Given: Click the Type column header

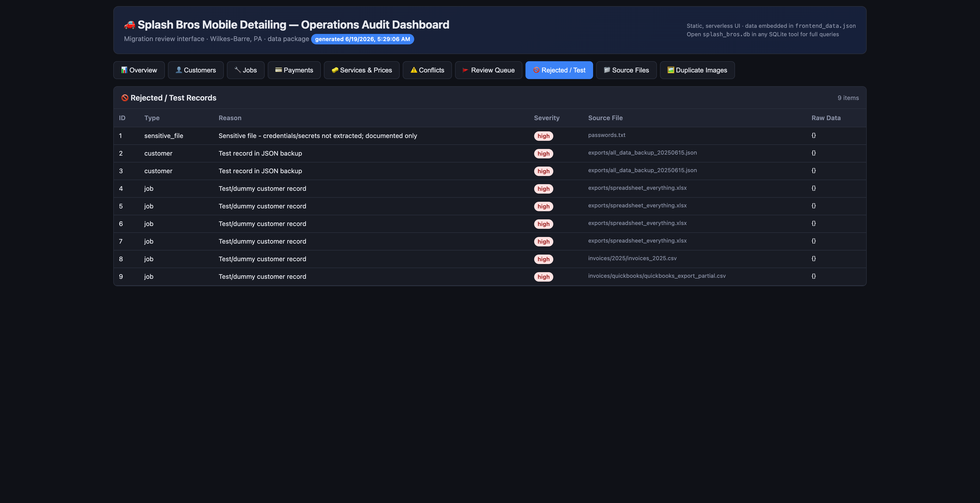Looking at the screenshot, I should (152, 118).
